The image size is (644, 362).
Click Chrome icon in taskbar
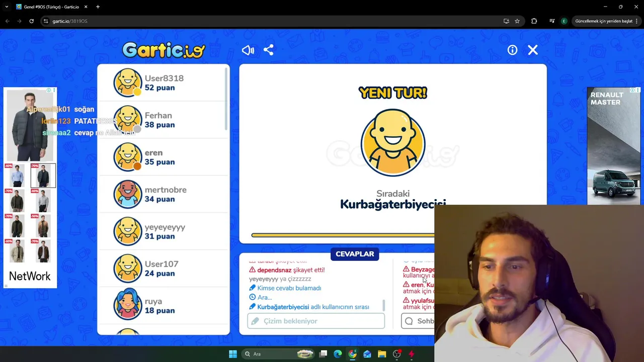[352, 354]
